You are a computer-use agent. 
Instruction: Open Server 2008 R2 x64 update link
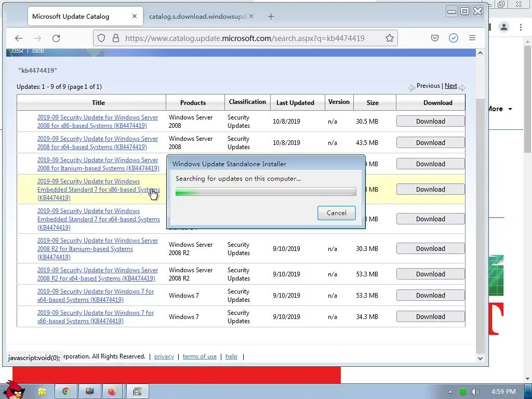(x=98, y=274)
